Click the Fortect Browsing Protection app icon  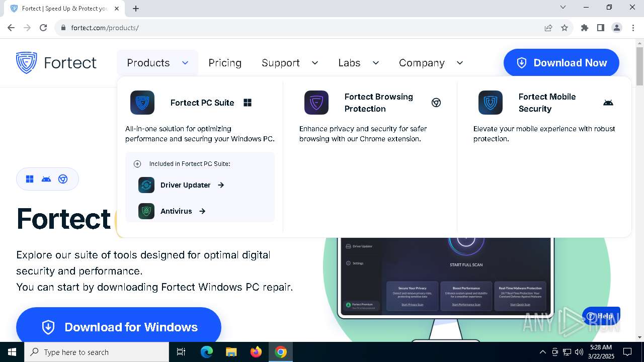pos(316,103)
